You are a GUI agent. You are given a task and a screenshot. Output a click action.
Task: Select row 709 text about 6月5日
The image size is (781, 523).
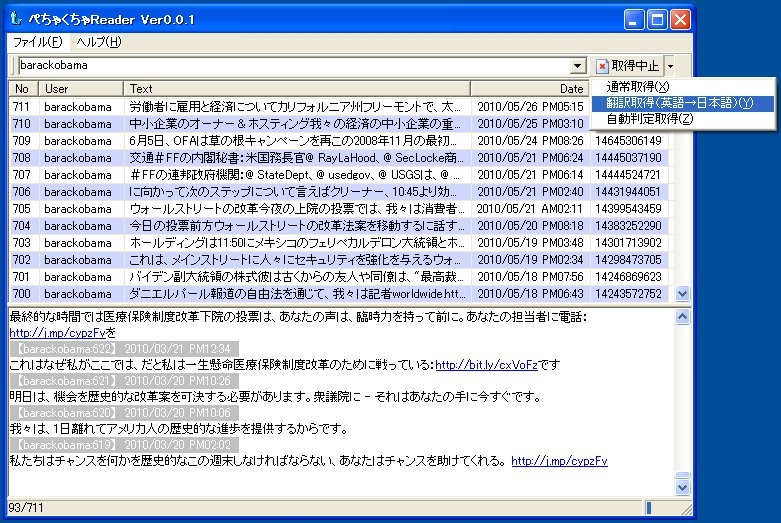coord(292,141)
